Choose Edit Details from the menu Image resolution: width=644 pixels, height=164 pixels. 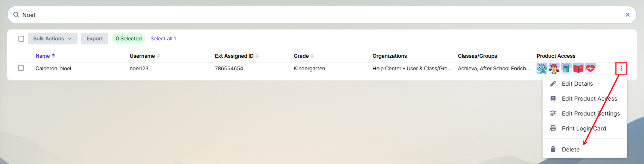(577, 84)
